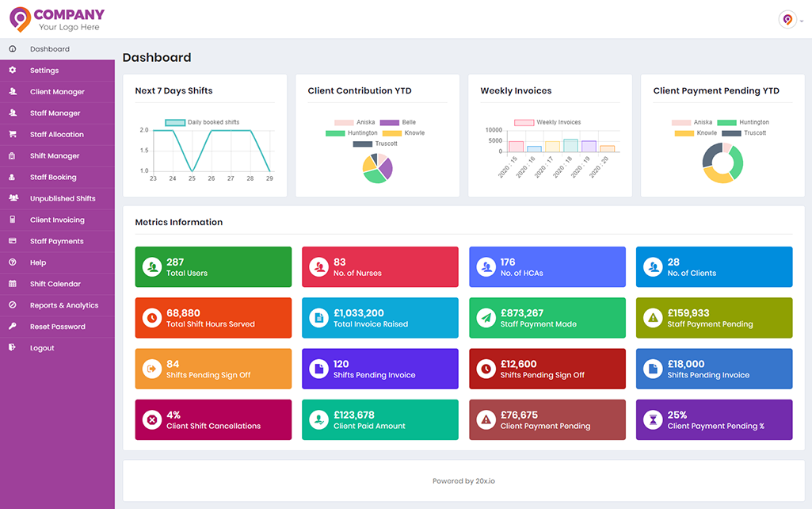Click the Help question-mark icon
Viewport: 812px width, 509px height.
pyautogui.click(x=12, y=262)
